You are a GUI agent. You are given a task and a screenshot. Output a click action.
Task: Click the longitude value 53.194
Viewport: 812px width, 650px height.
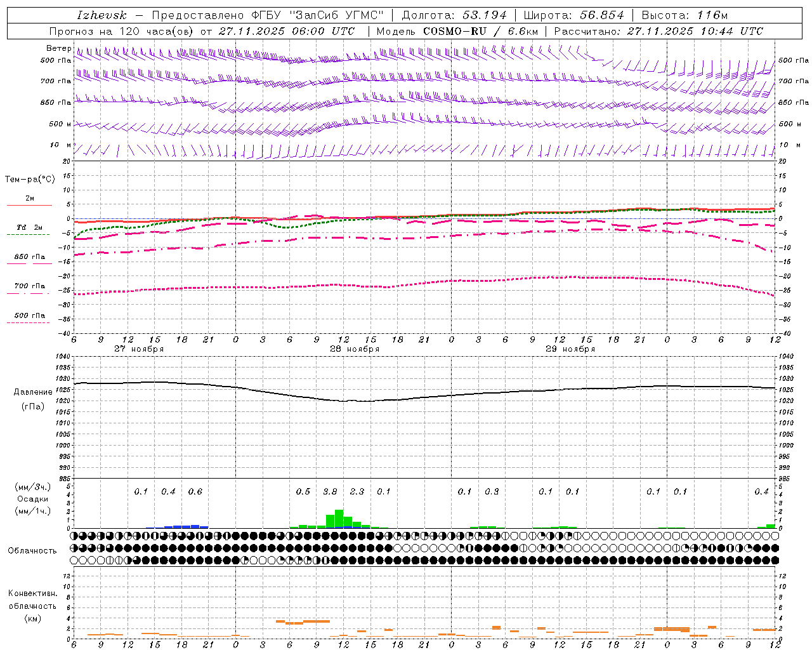[x=485, y=15]
